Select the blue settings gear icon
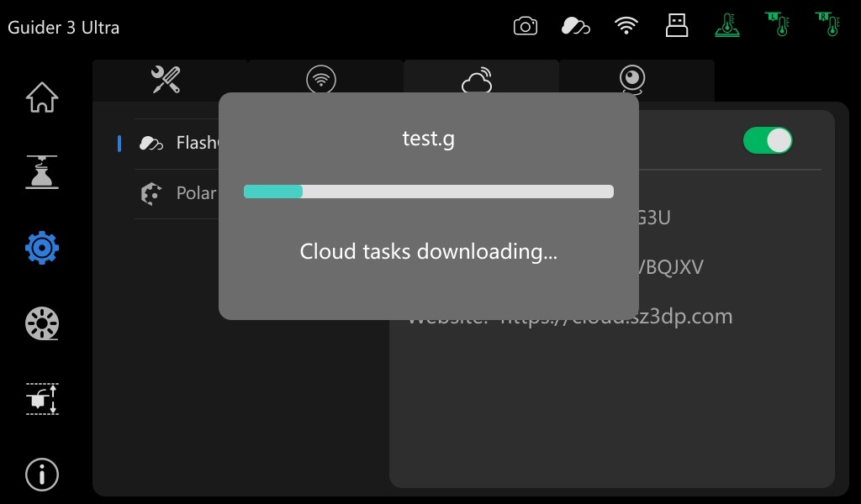This screenshot has width=861, height=504. point(42,248)
